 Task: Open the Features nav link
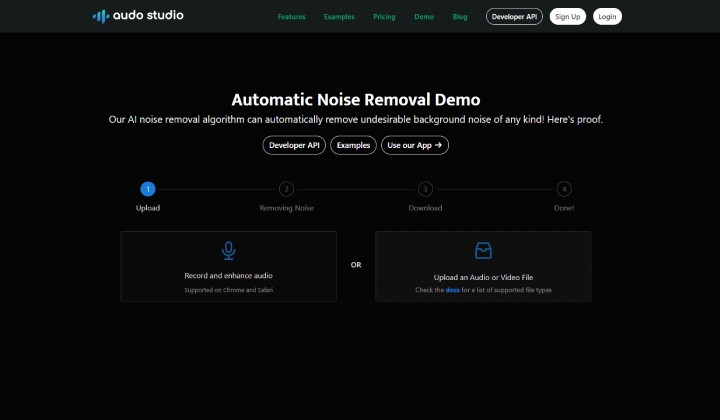tap(291, 17)
